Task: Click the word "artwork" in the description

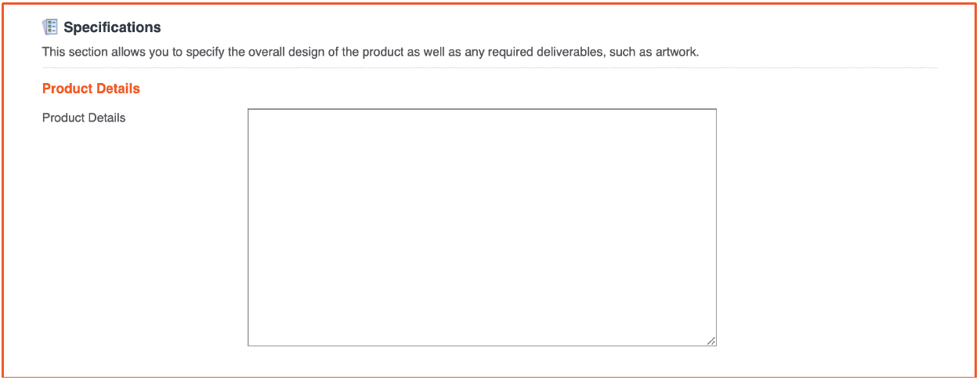Action: click(674, 53)
